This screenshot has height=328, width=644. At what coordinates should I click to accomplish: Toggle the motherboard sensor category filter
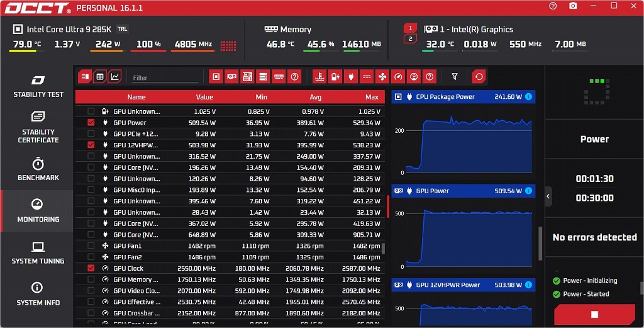tap(247, 76)
